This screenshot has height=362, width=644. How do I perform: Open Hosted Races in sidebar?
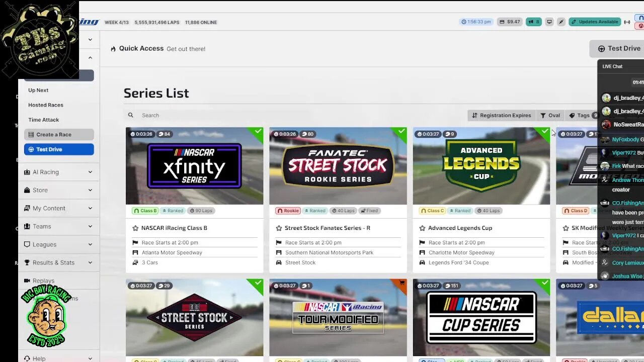tap(46, 105)
